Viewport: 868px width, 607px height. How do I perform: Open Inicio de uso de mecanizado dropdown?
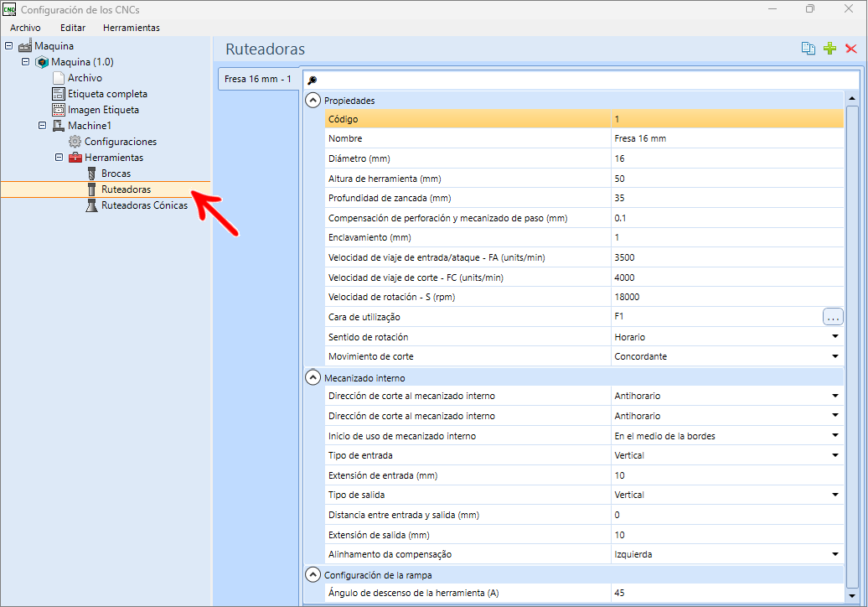(x=834, y=436)
